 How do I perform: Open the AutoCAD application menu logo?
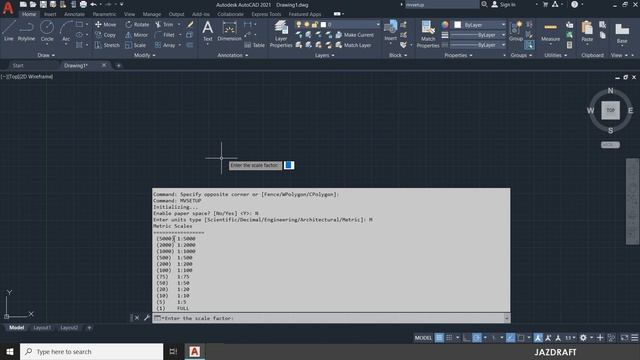click(x=8, y=7)
